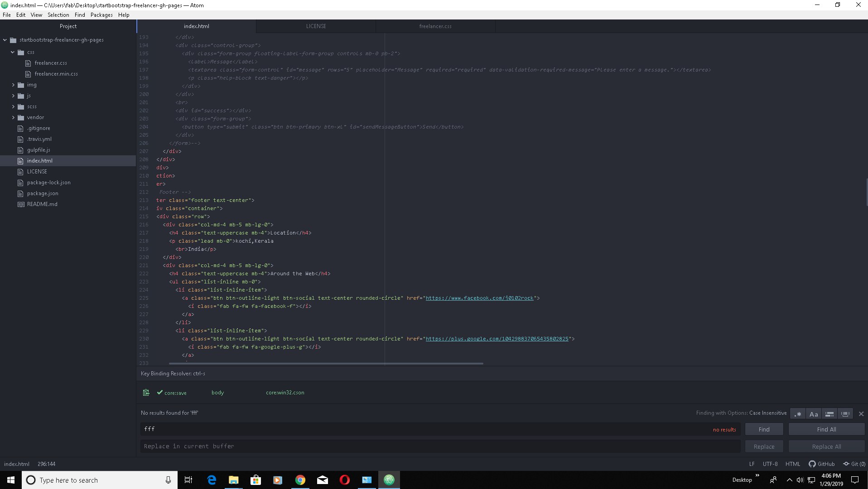Click the plus.google.com URL on line 230

click(x=497, y=339)
